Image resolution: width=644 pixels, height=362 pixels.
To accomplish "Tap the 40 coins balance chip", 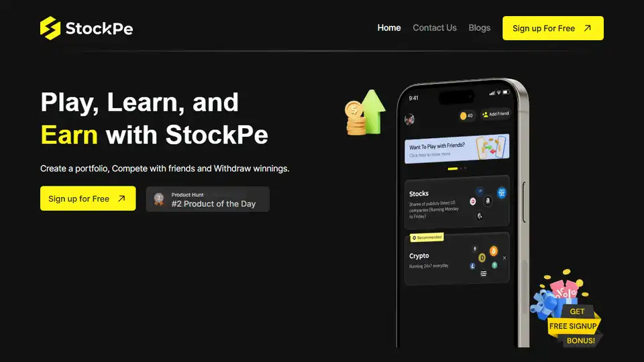I will pos(467,116).
